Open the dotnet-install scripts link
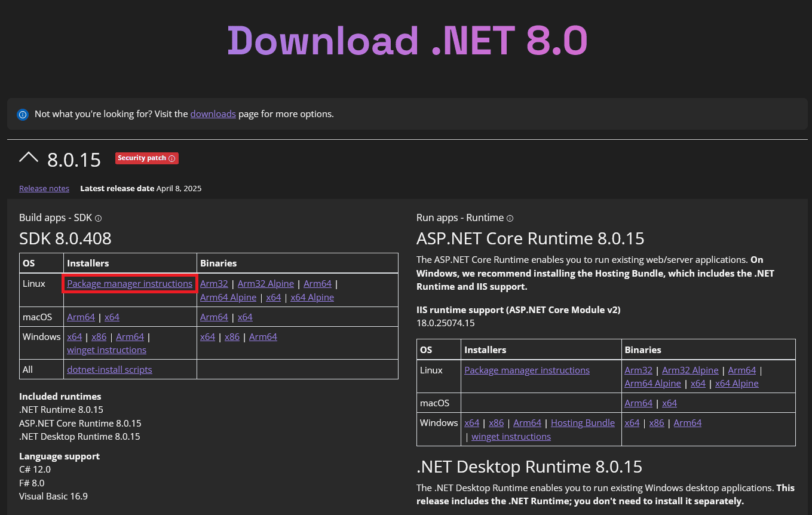Image resolution: width=812 pixels, height=515 pixels. (x=109, y=369)
